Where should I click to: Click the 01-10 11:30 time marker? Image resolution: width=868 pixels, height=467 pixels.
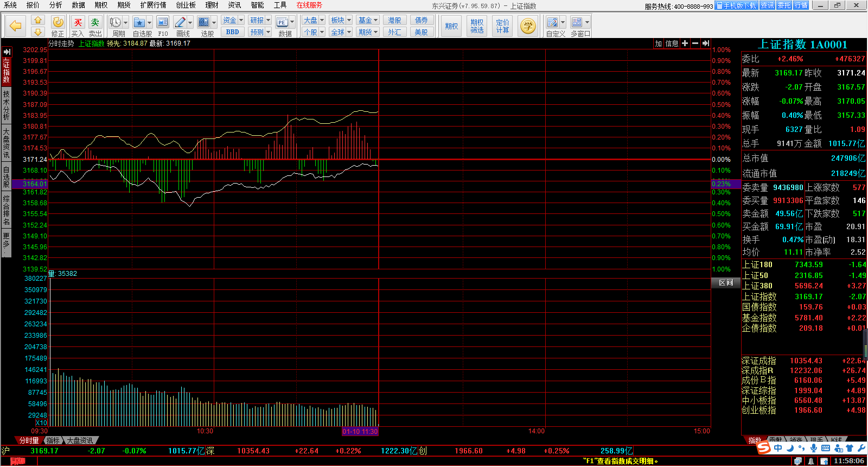click(x=360, y=431)
